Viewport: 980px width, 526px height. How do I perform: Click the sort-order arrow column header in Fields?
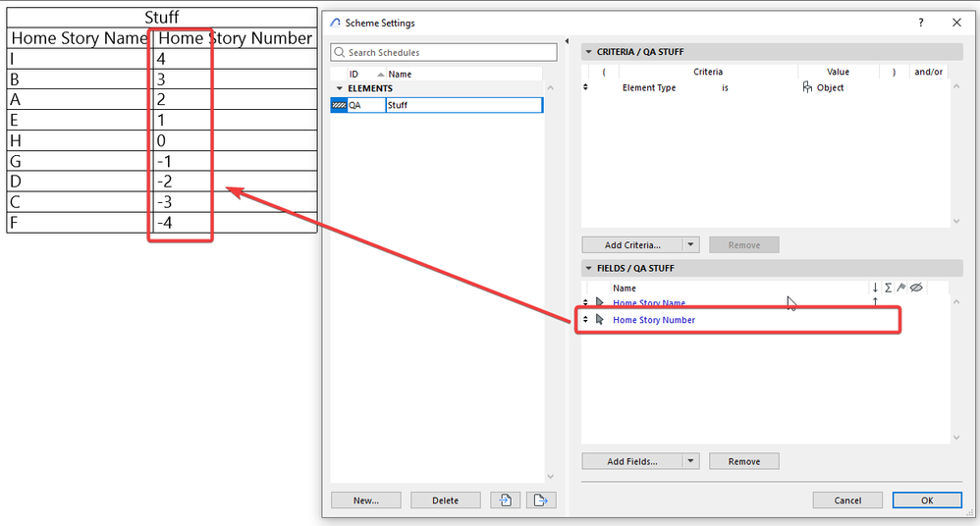pyautogui.click(x=875, y=288)
